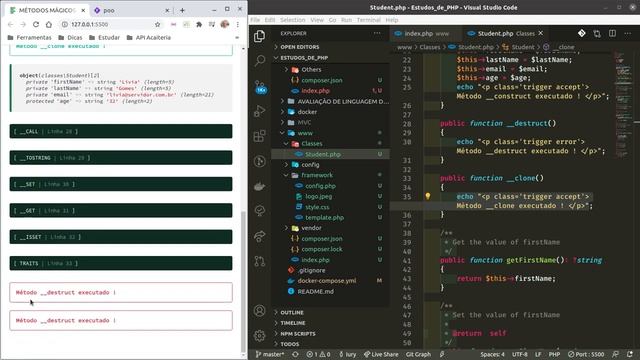Open the Accounts menu in activity bar
Viewport: 640px width, 360px height.
[260, 311]
